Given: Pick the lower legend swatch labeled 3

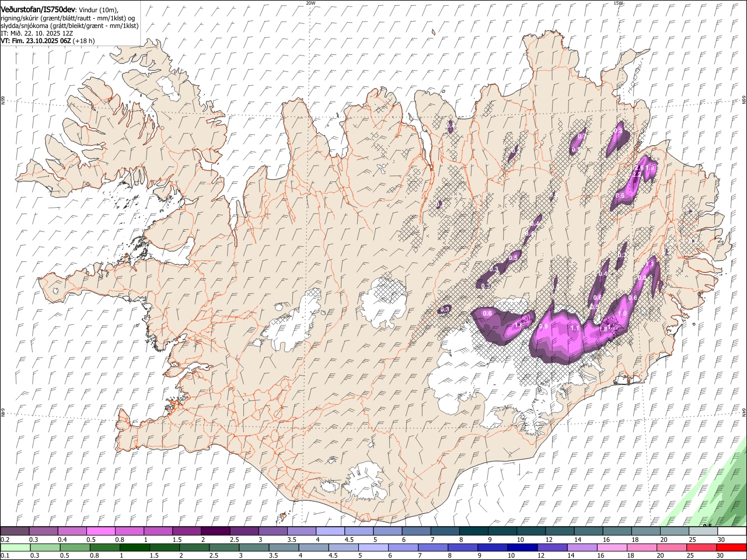Looking at the screenshot, I should point(254,547).
